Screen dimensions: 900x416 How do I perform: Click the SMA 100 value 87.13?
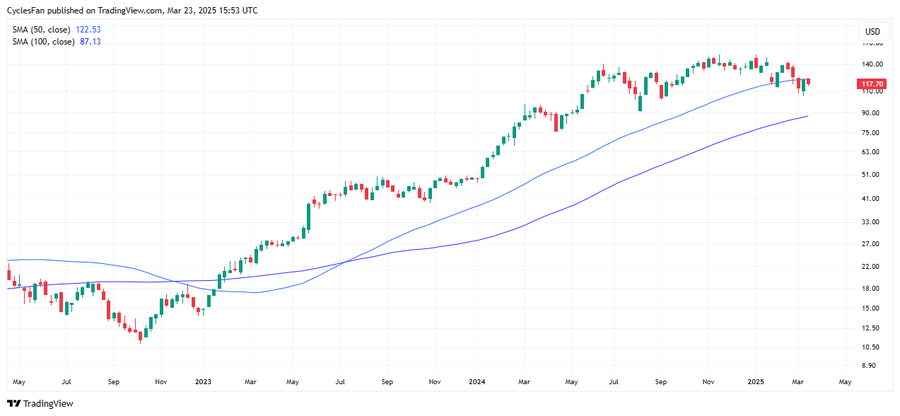coord(90,42)
